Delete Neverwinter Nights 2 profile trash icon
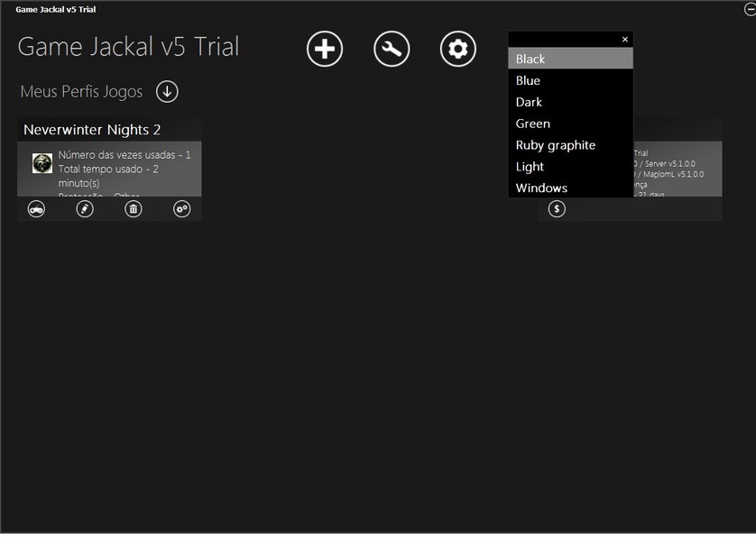This screenshot has width=756, height=541. coord(134,209)
